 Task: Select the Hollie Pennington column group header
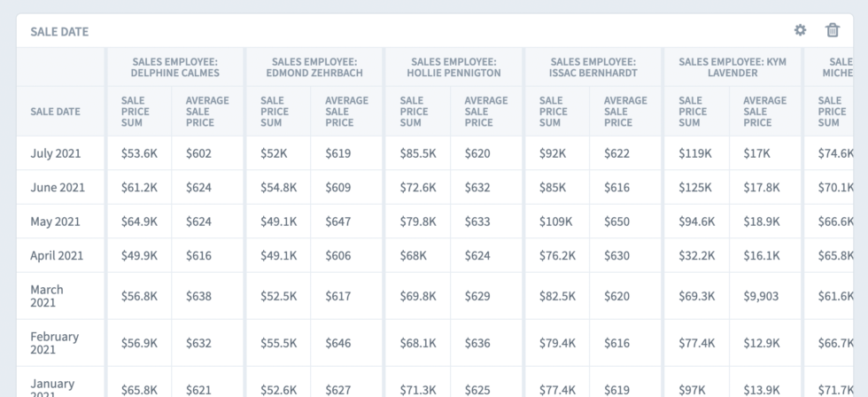click(453, 67)
